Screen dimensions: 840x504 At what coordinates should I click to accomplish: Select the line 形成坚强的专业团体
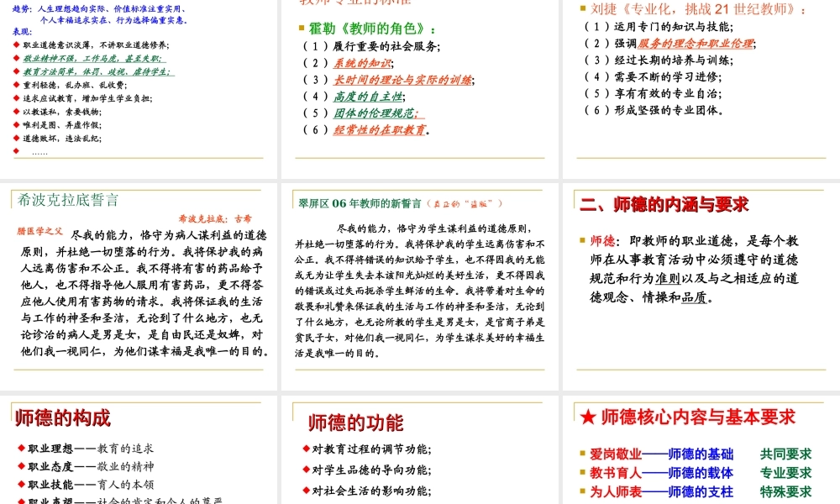[654, 110]
